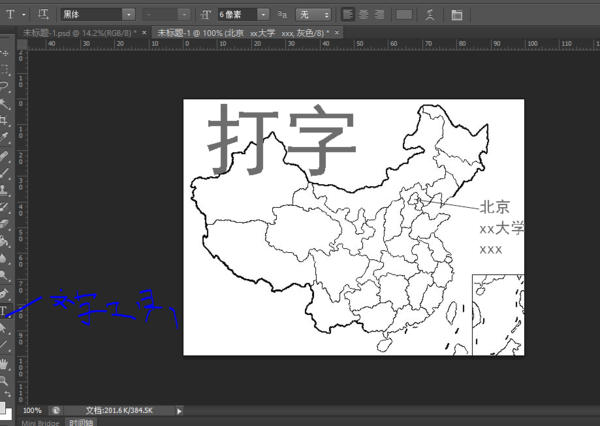Select the Crop tool
The width and height of the screenshot is (600, 426).
point(5,120)
